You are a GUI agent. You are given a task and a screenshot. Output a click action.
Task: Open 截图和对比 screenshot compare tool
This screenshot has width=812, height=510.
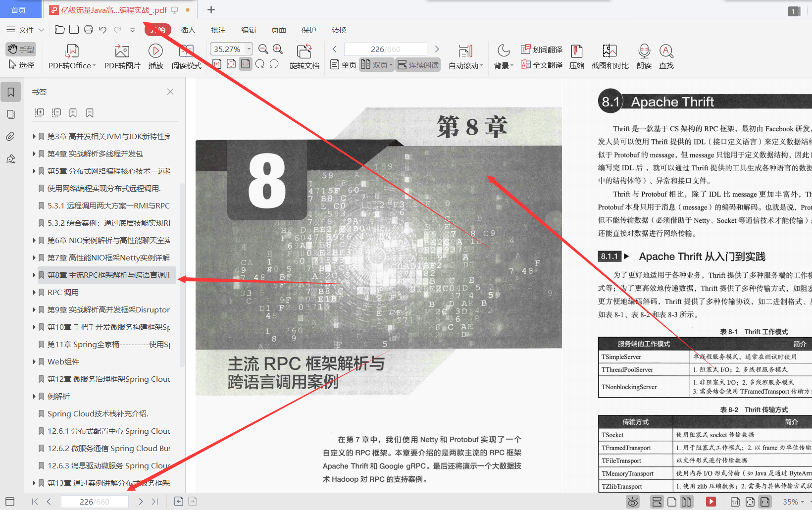click(610, 56)
